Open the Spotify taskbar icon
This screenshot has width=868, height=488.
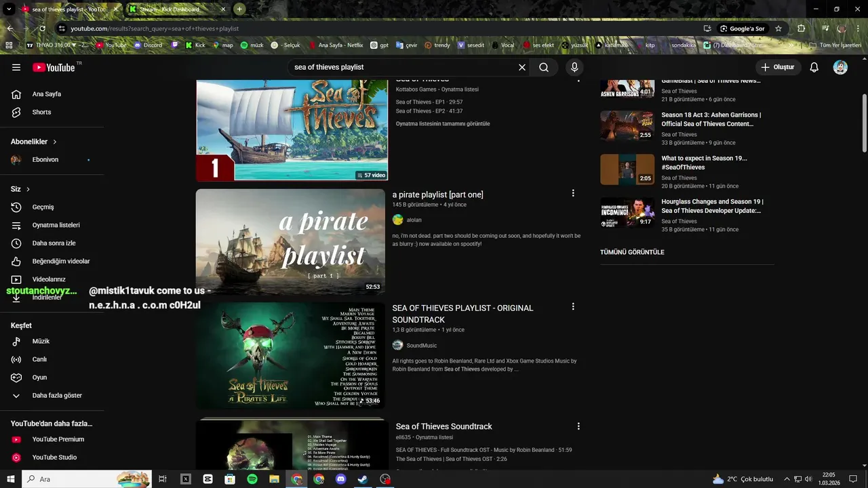(252, 479)
